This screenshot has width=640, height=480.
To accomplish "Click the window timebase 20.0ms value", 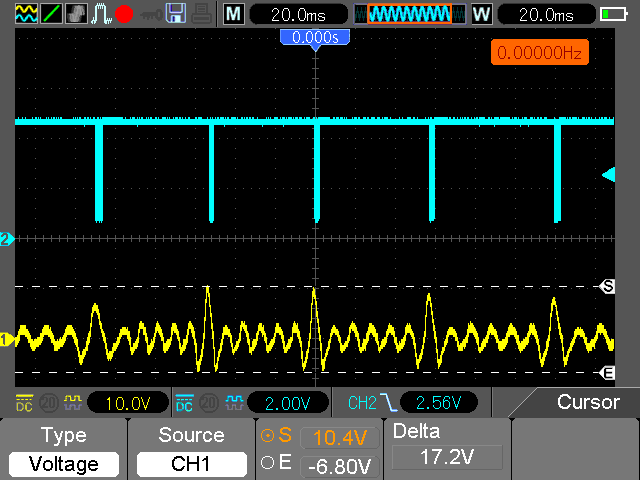I will 546,15.
